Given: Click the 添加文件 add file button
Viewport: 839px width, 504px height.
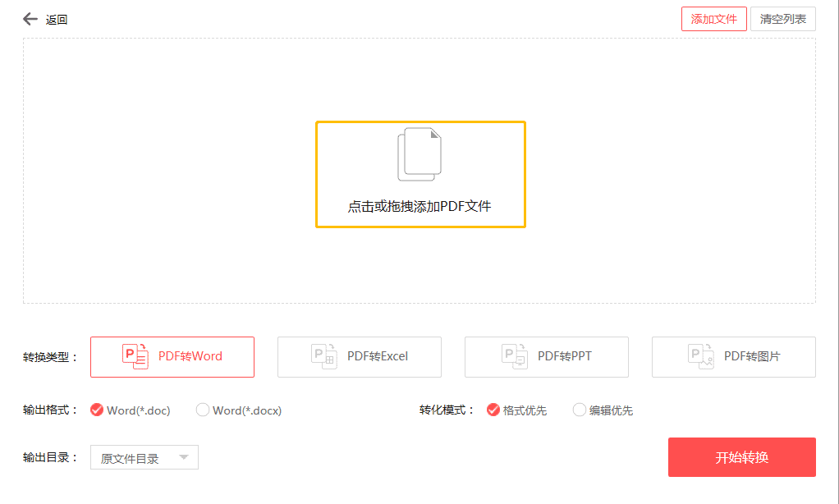Looking at the screenshot, I should click(x=713, y=19).
